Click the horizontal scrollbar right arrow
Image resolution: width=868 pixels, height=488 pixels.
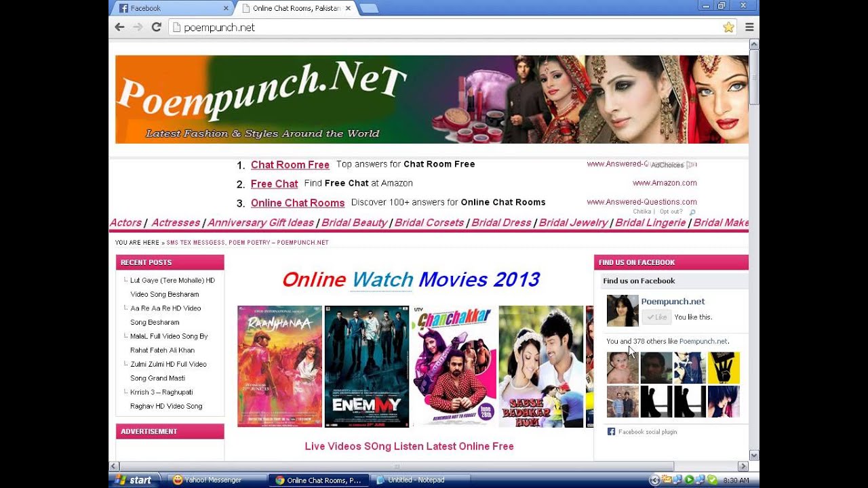pos(743,466)
